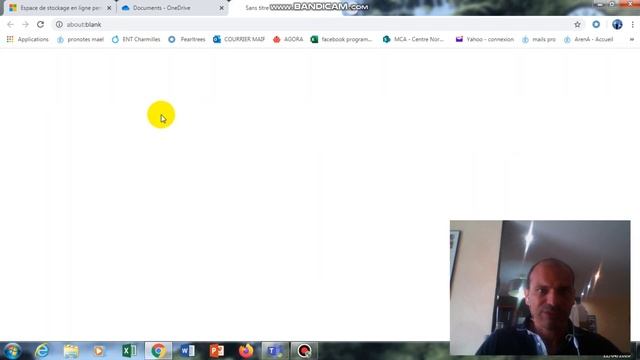The width and height of the screenshot is (640, 360).
Task: Open File Explorer from the taskbar
Action: pyautogui.click(x=71, y=351)
